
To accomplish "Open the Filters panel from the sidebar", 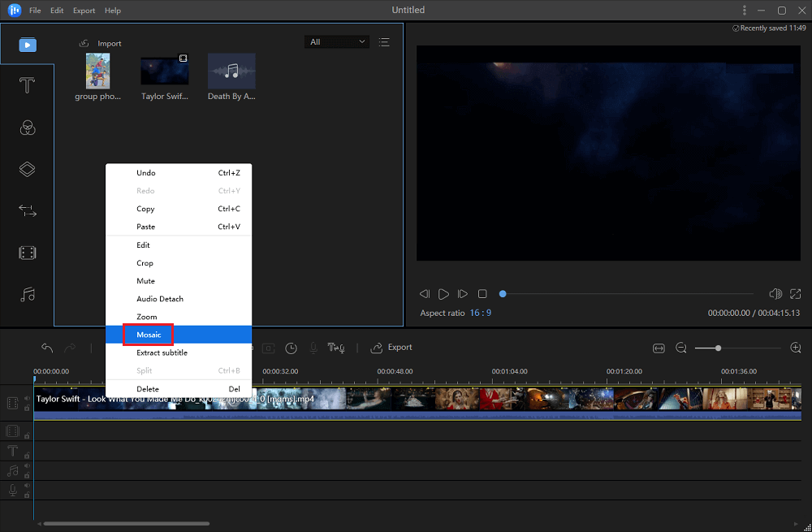I will point(28,128).
